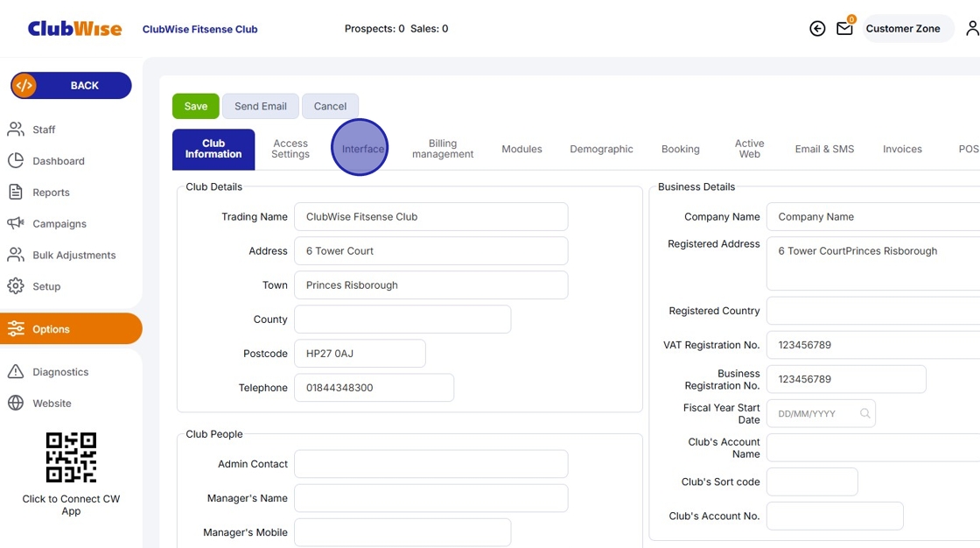Open the Active Web tab
The height and width of the screenshot is (548, 980).
tap(749, 149)
